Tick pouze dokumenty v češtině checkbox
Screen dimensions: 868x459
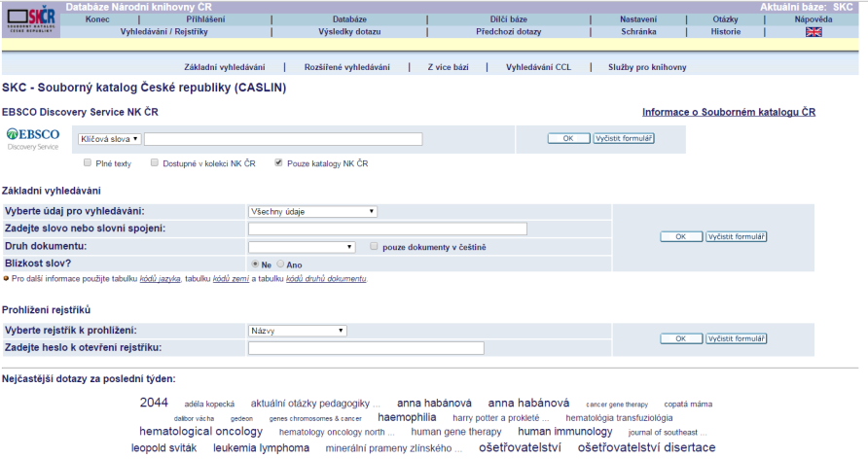[x=374, y=246]
